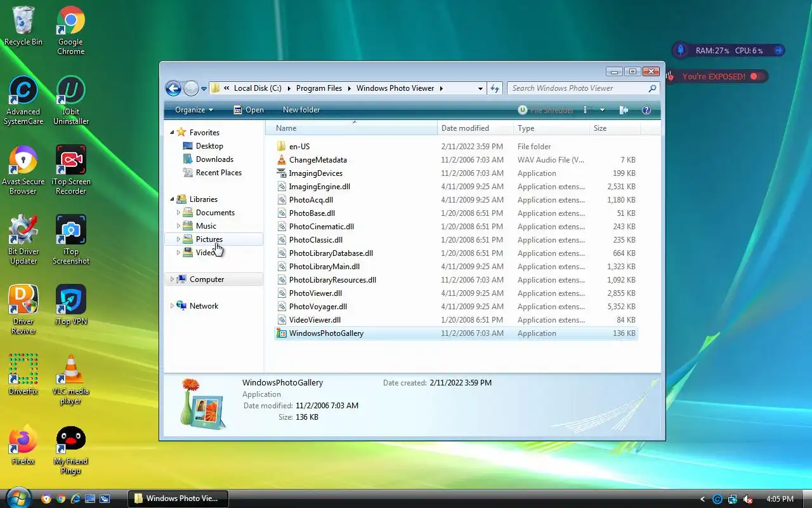Click Internet Explorer quick-launch icon on taskbar

tap(75, 498)
